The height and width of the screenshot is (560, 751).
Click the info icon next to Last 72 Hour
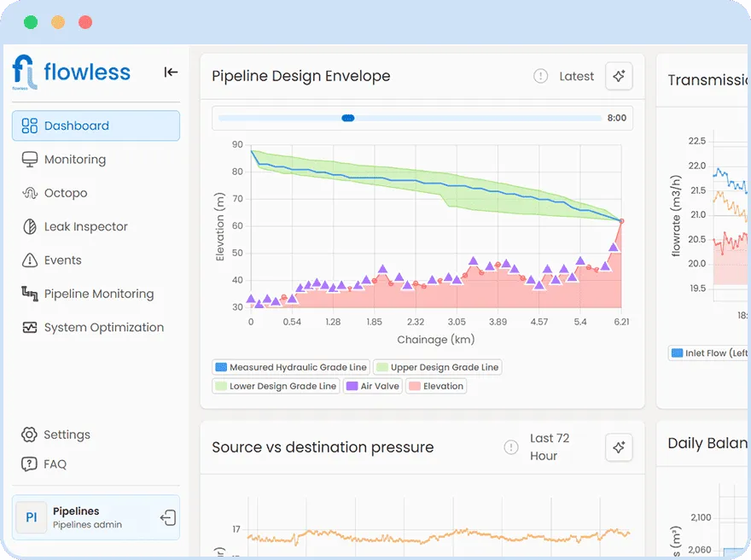pos(510,447)
